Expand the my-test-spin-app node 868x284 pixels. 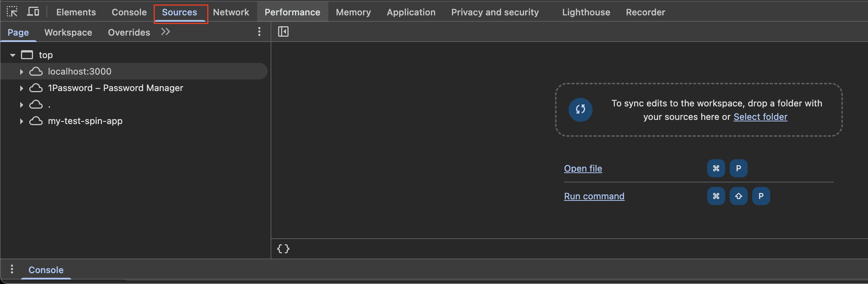pyautogui.click(x=21, y=121)
